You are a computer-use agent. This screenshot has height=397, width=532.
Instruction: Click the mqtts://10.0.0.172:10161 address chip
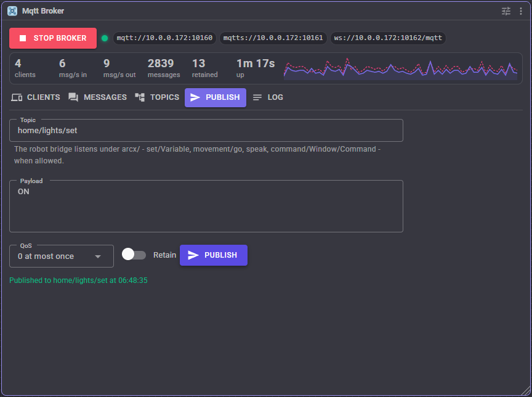click(x=273, y=38)
